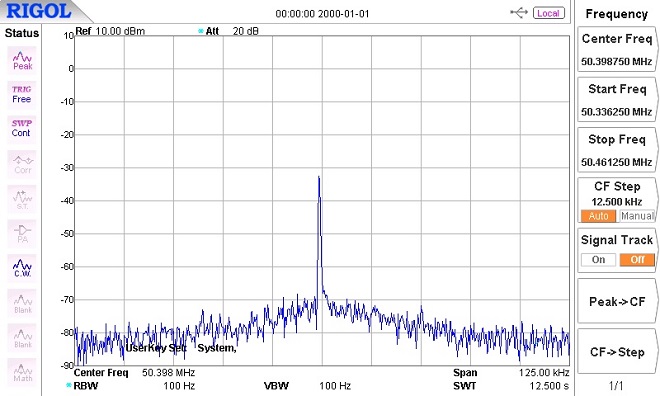Click the Local mode indicator
This screenshot has height=396, width=660.
[548, 13]
